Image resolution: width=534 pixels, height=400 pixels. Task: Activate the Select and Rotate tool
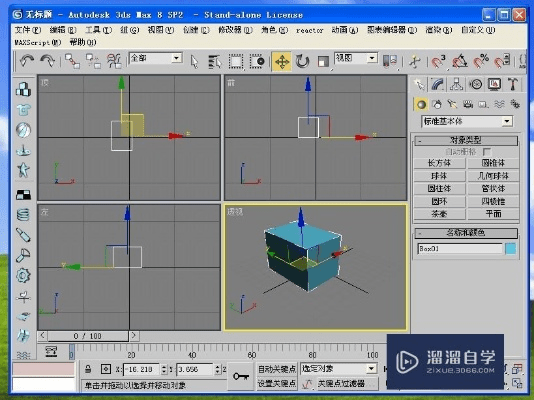302,62
